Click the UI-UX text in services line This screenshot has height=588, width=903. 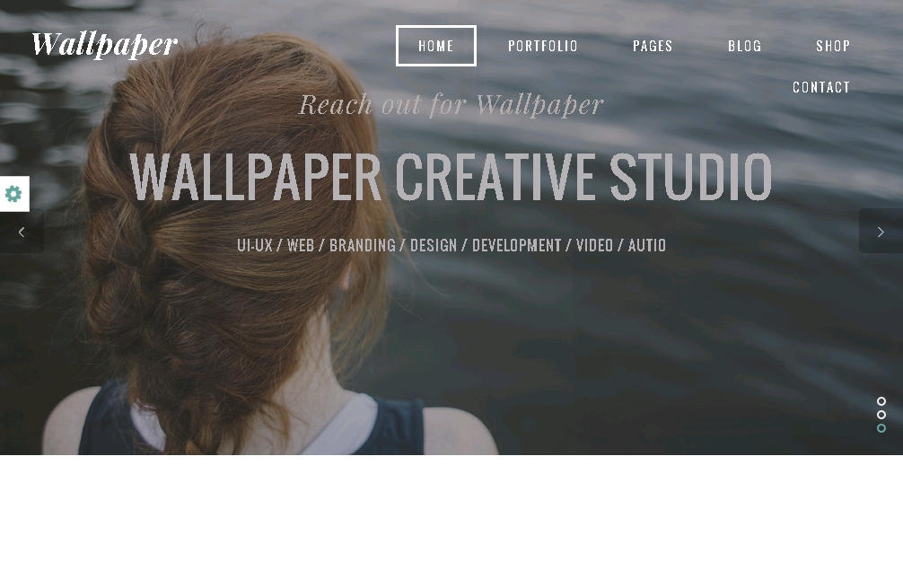point(255,245)
